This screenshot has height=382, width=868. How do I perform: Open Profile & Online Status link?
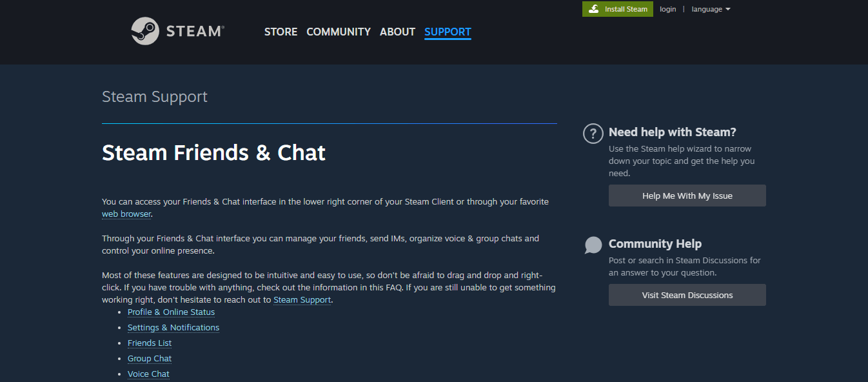[171, 312]
